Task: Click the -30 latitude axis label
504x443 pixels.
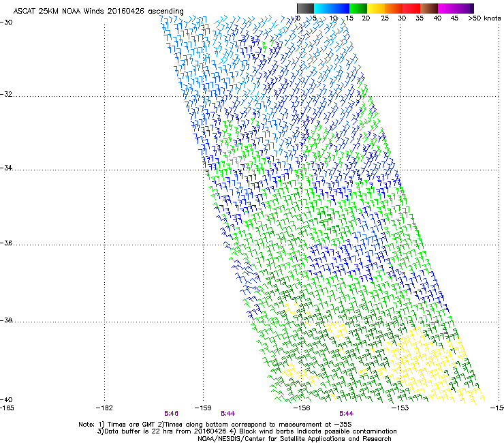Action: 6,22
